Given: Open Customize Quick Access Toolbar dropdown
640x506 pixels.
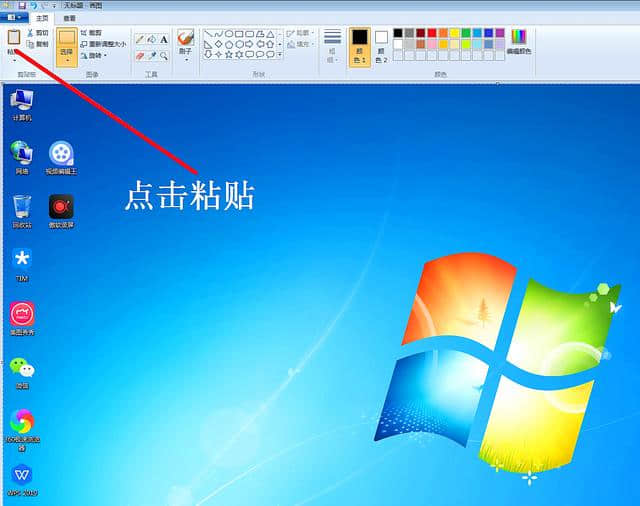Looking at the screenshot, I should (54, 6).
